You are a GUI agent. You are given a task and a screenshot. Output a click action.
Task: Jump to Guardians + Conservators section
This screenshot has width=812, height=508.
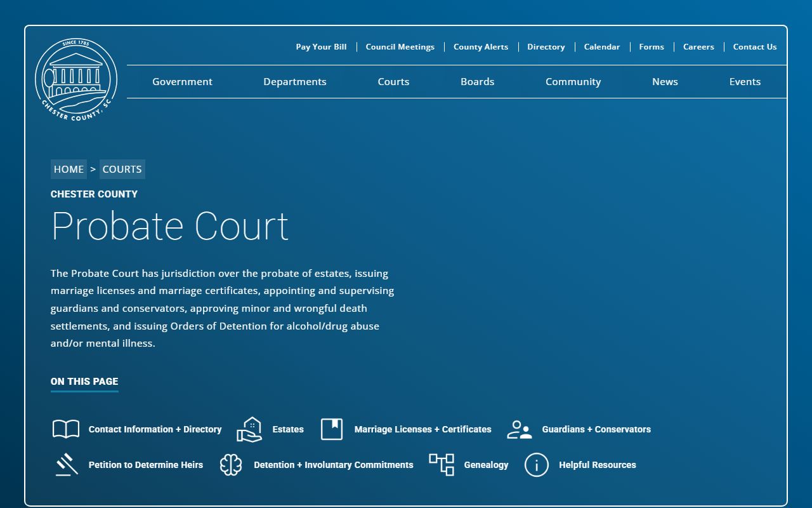tap(596, 429)
